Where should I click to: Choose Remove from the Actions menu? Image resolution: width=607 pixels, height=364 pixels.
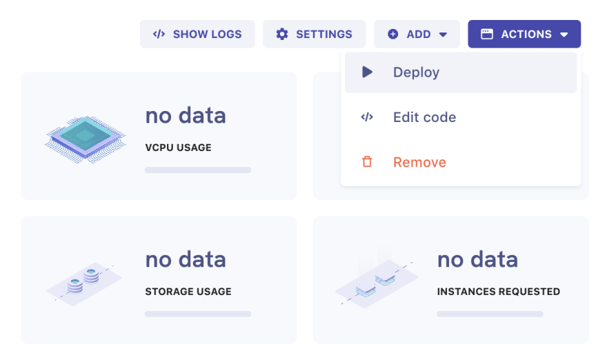pyautogui.click(x=461, y=162)
